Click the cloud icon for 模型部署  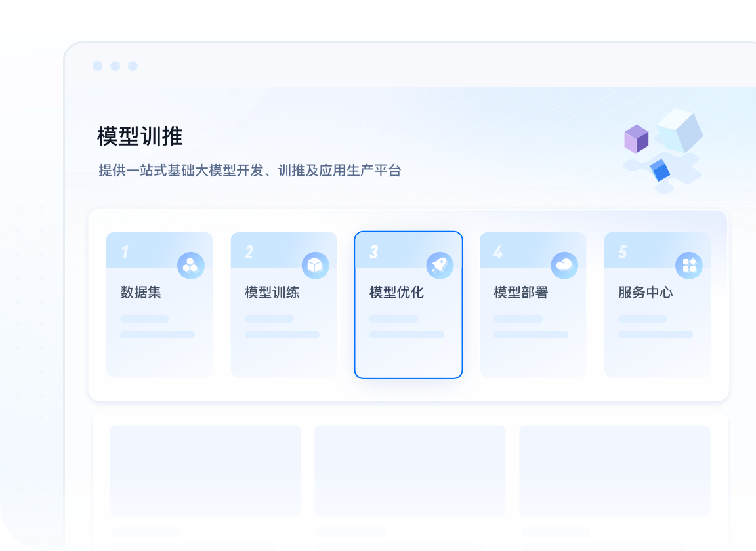[x=564, y=266]
